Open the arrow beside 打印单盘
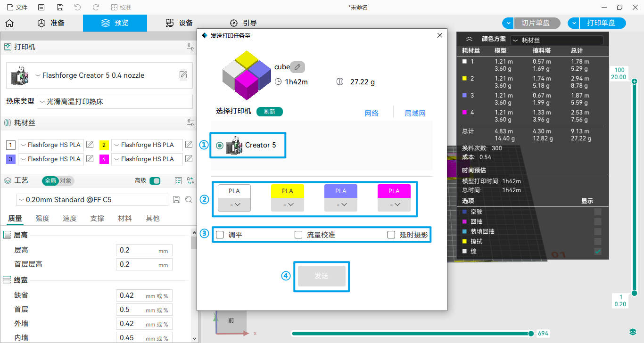 click(x=573, y=23)
